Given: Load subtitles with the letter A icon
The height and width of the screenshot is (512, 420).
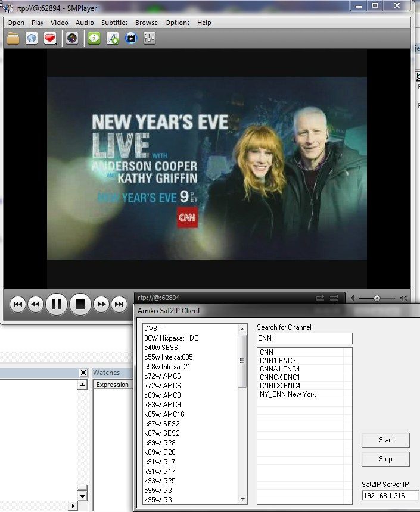Looking at the screenshot, I should click(x=113, y=38).
